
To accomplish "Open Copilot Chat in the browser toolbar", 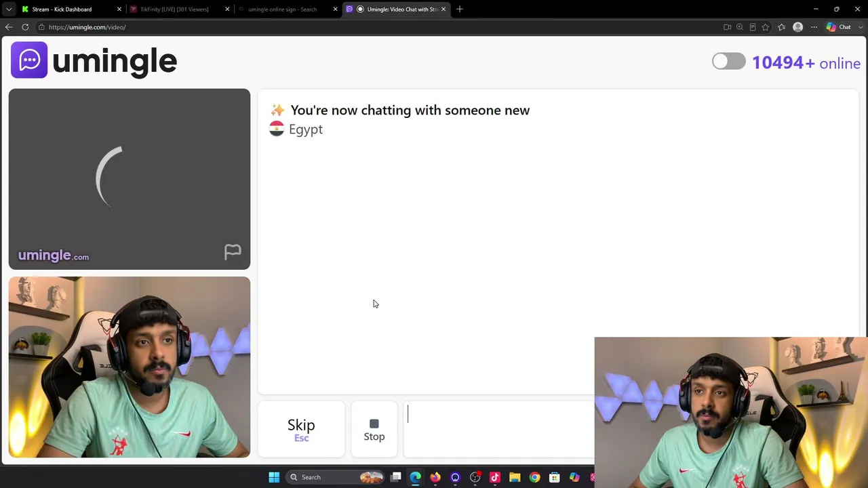I will [x=839, y=27].
